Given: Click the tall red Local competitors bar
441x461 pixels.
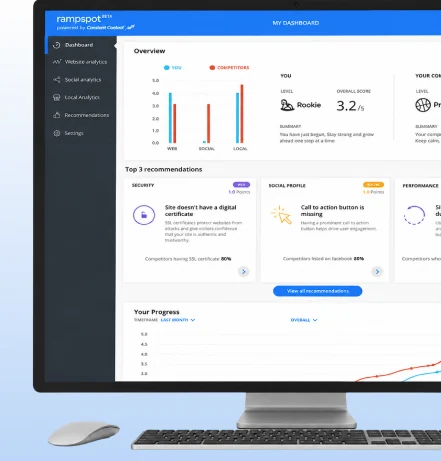Looking at the screenshot, I should (x=242, y=114).
